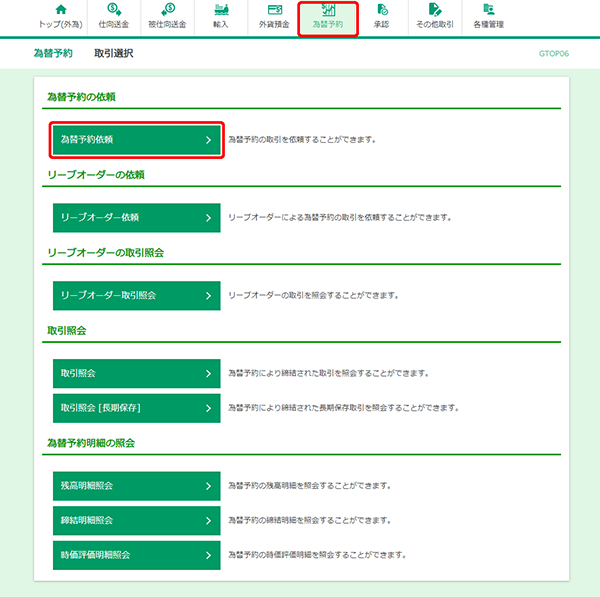
Task: Click the 為替予約 breadcrumb title
Action: (53, 53)
